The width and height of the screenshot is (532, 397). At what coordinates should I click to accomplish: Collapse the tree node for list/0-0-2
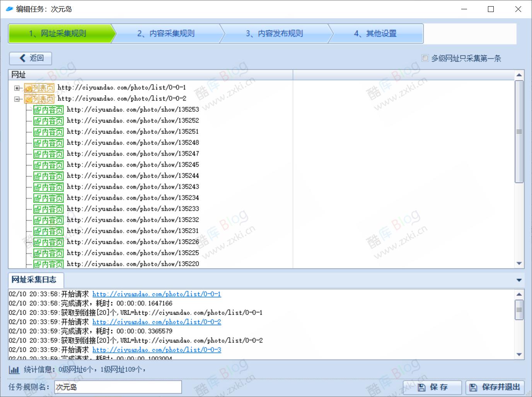[17, 99]
